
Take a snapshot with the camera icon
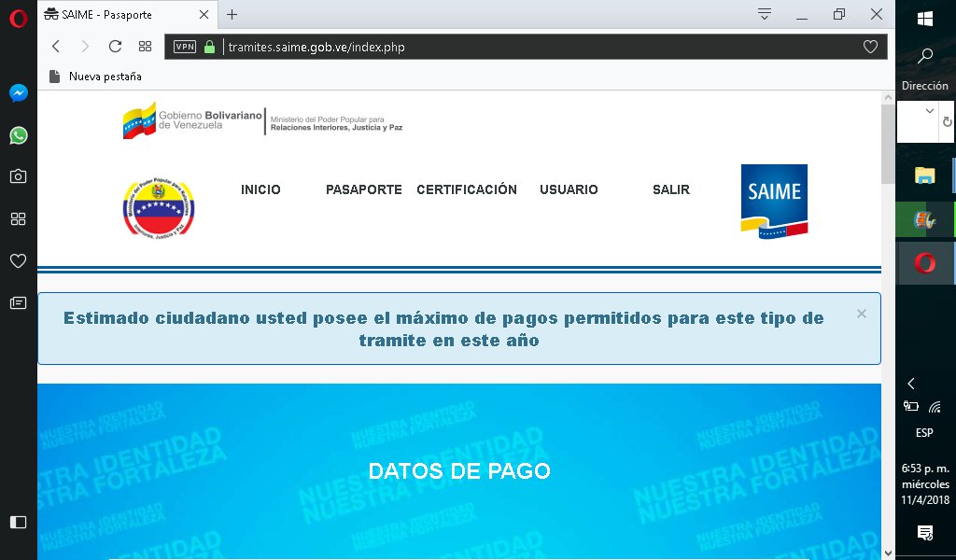pos(19,176)
